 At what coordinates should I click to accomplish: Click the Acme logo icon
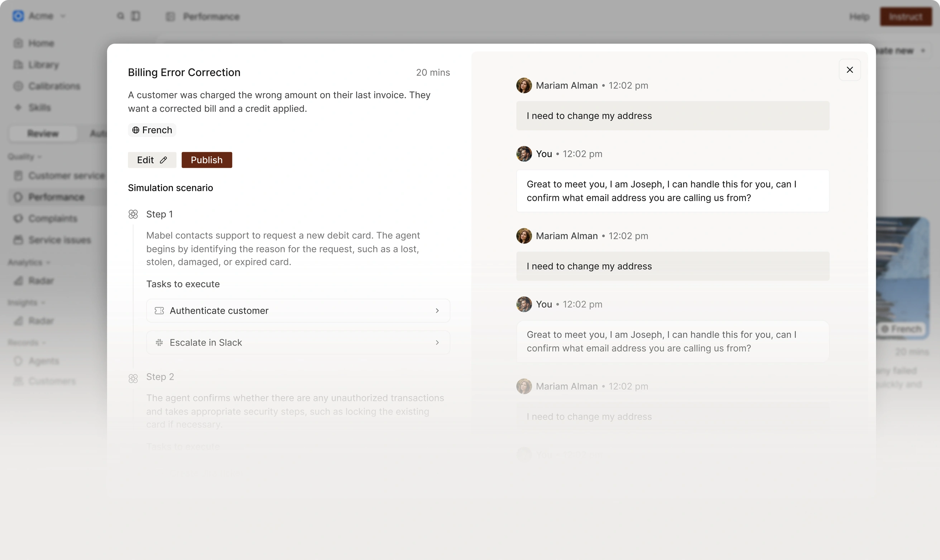pos(18,16)
